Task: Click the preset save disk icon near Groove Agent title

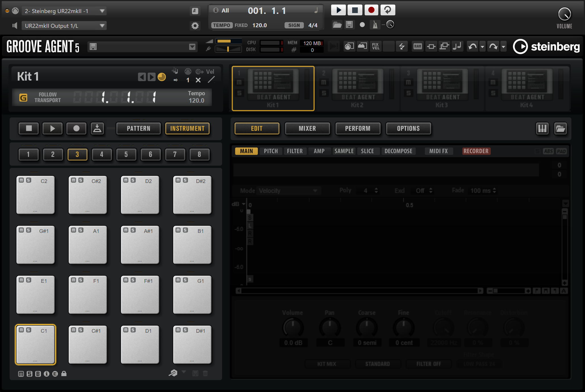Action: tap(93, 47)
